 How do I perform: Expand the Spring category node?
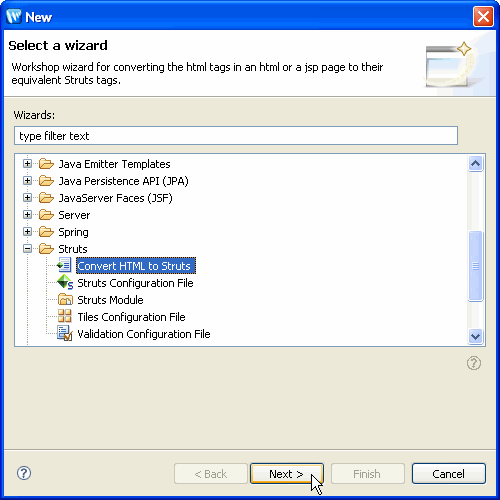[x=27, y=232]
